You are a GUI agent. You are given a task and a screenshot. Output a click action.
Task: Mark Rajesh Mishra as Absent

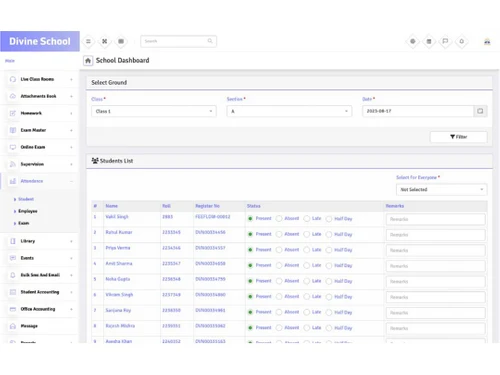pyautogui.click(x=279, y=328)
